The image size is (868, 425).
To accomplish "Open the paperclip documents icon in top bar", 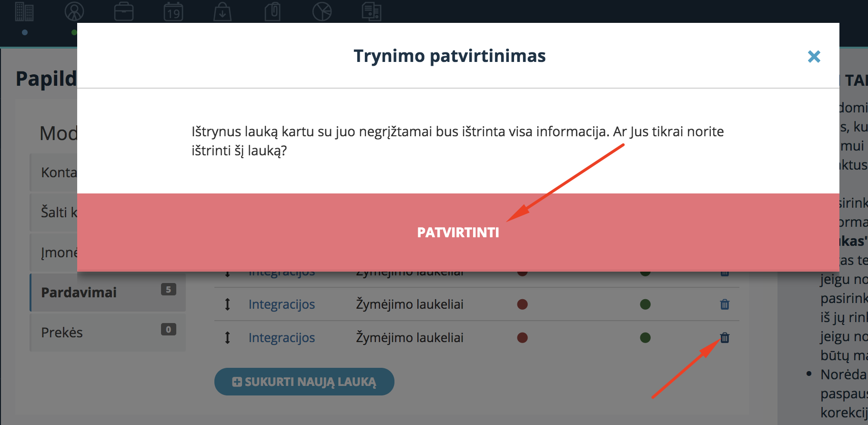I will click(x=273, y=11).
